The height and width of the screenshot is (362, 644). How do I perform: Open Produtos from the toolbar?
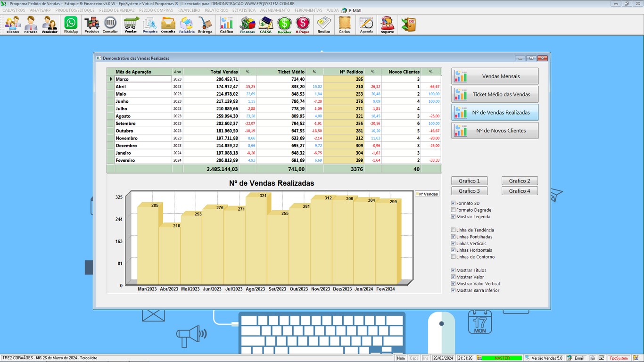(x=92, y=25)
